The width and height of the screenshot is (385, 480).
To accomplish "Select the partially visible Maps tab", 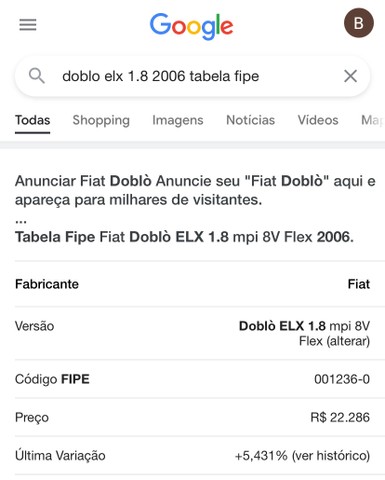I will click(373, 120).
